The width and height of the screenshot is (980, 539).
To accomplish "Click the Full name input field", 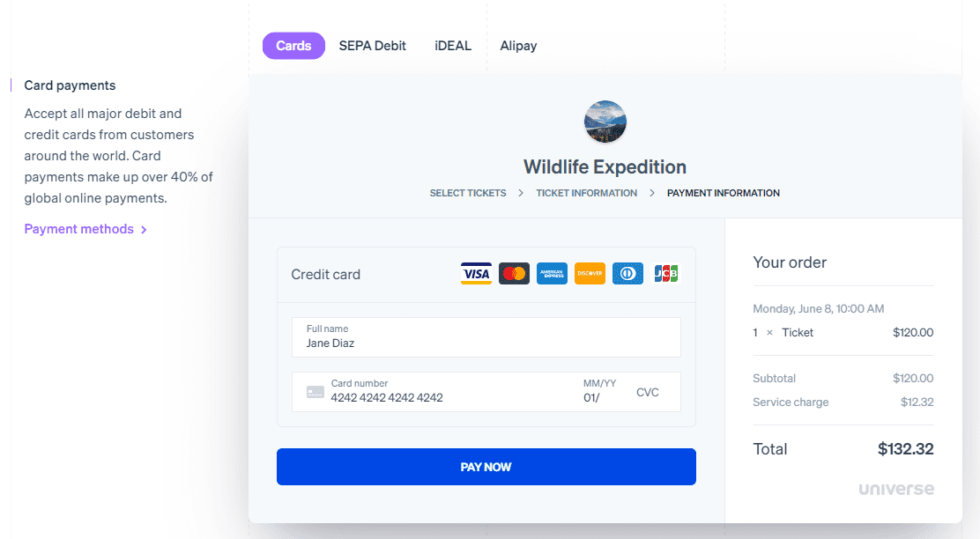I will click(x=486, y=337).
